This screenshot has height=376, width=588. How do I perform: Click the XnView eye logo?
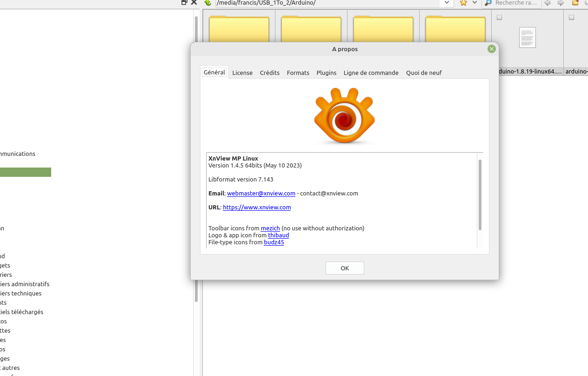tap(344, 116)
